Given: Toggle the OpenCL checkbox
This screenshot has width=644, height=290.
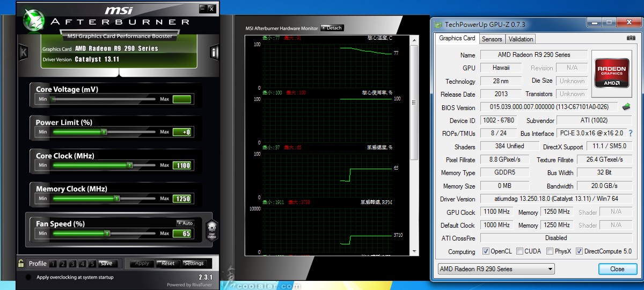Looking at the screenshot, I should pyautogui.click(x=486, y=251).
